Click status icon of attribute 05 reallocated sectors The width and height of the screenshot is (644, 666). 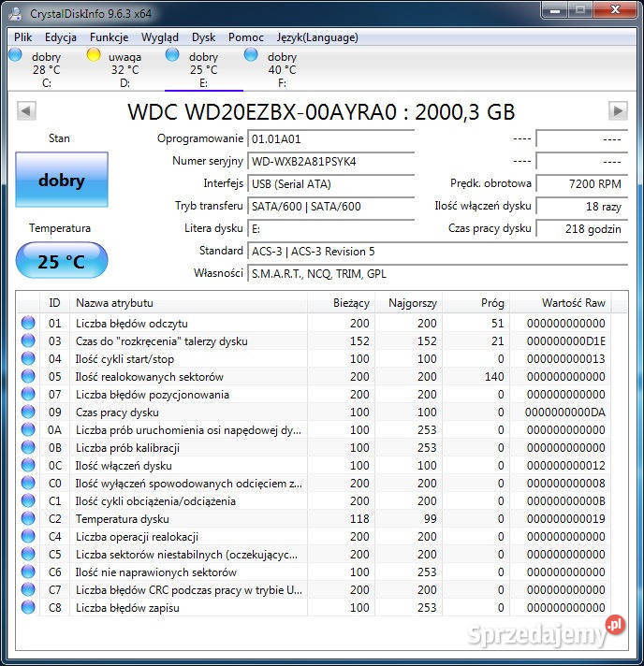(x=28, y=377)
